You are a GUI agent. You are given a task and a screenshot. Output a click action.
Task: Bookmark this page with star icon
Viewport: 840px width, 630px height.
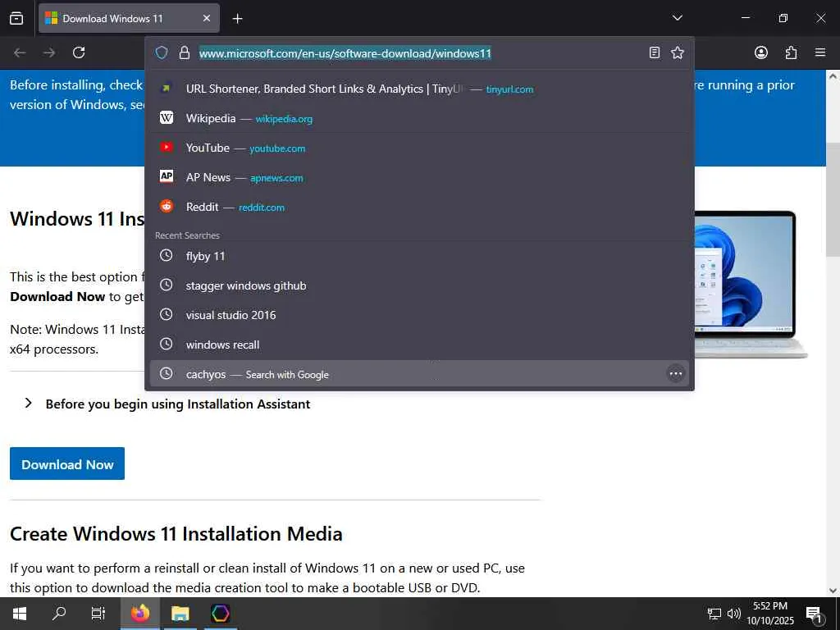tap(677, 52)
